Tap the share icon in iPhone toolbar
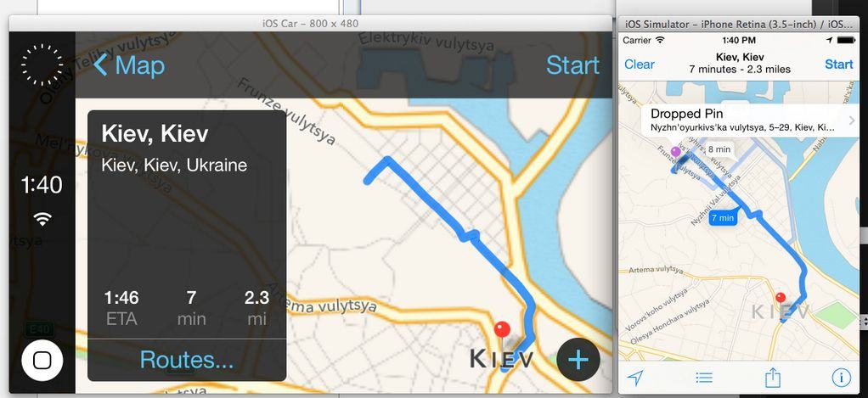 point(772,378)
